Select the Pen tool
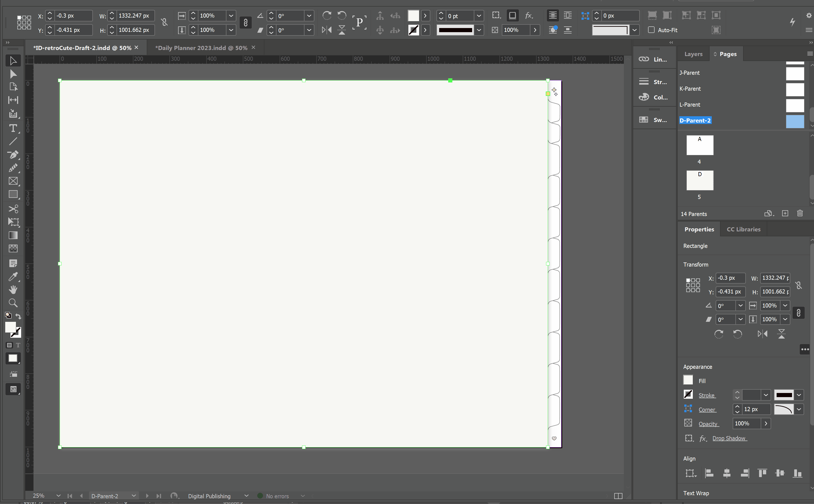The height and width of the screenshot is (504, 814). pyautogui.click(x=13, y=155)
